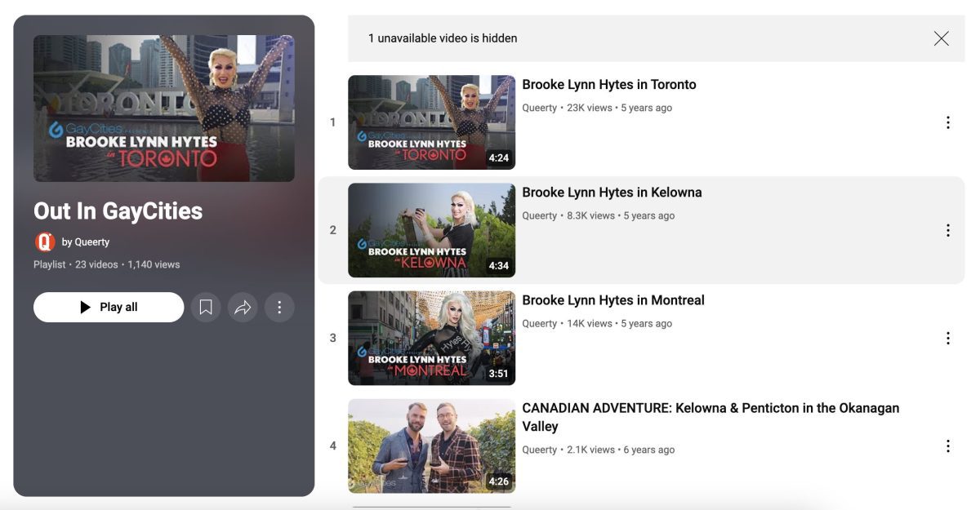Open action menu for Brooke Lynn Hytes in Toronto
This screenshot has height=510, width=980.
(947, 122)
